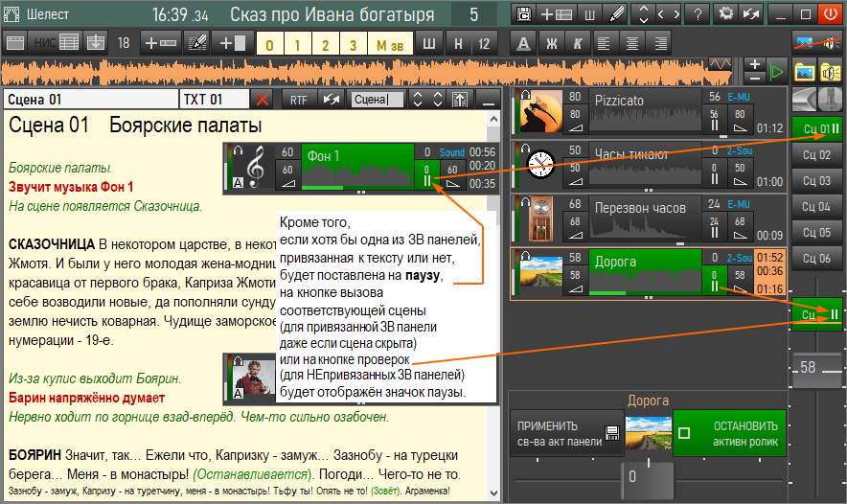
Task: Open the sound folder icon
Action: click(x=831, y=71)
